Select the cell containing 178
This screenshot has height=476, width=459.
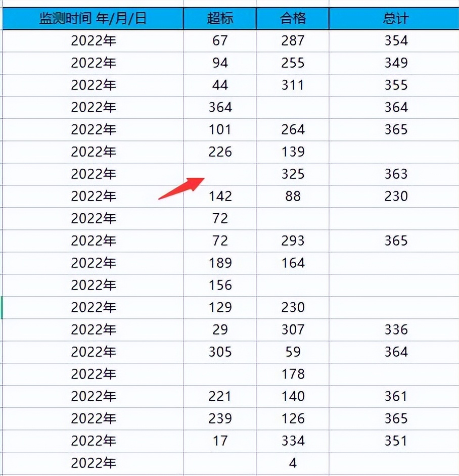(293, 374)
